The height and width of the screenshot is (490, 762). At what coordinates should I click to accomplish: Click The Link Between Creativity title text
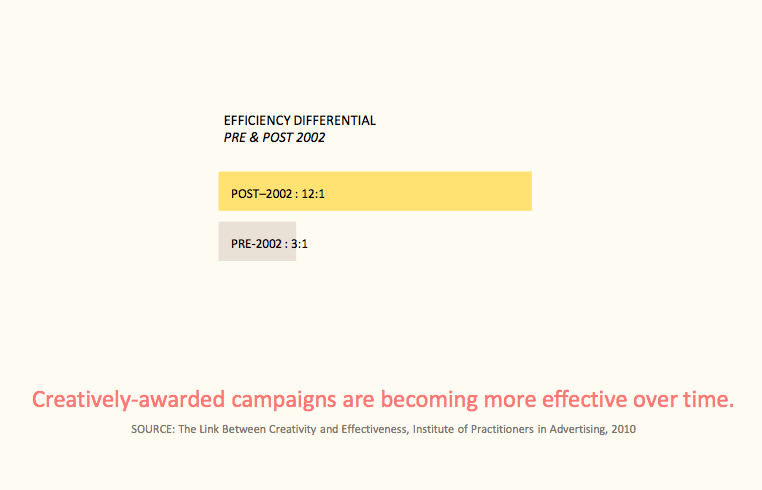click(247, 429)
